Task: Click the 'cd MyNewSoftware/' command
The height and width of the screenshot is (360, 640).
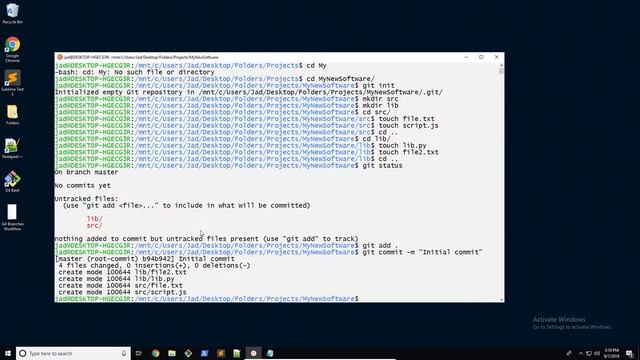Action: click(340, 79)
